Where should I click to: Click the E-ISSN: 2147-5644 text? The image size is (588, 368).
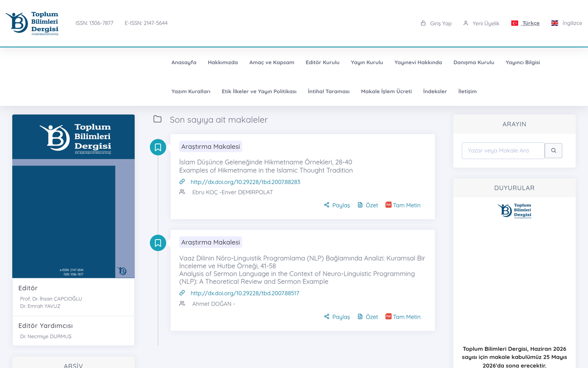click(146, 23)
